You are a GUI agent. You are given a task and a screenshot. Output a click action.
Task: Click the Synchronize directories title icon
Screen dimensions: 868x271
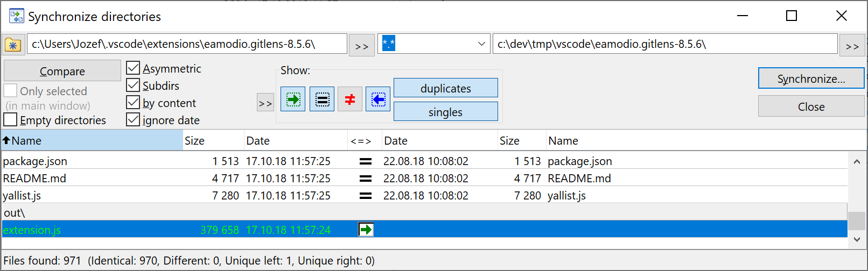click(x=17, y=16)
